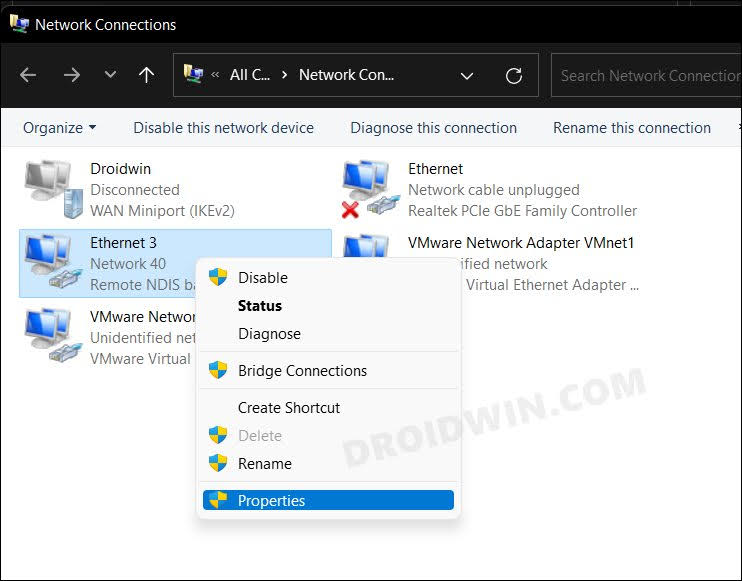Go forward with the right arrow
742x581 pixels.
[71, 75]
